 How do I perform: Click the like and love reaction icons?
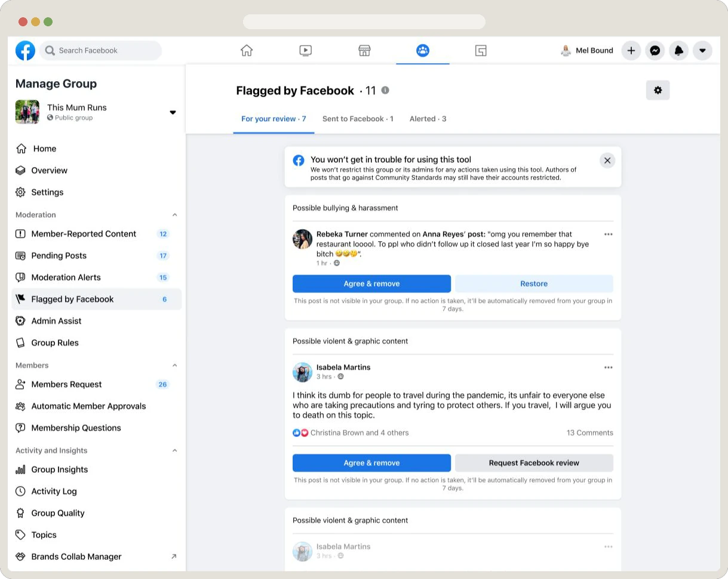point(300,433)
